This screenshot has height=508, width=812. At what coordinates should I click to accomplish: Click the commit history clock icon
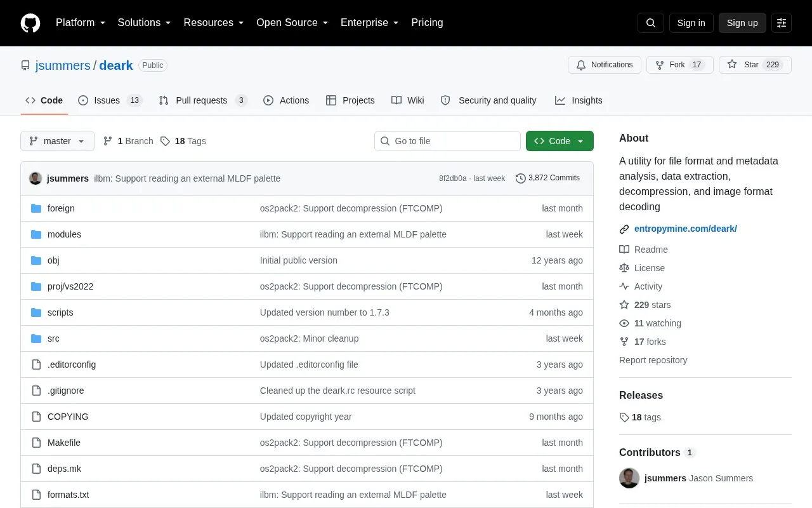click(521, 178)
